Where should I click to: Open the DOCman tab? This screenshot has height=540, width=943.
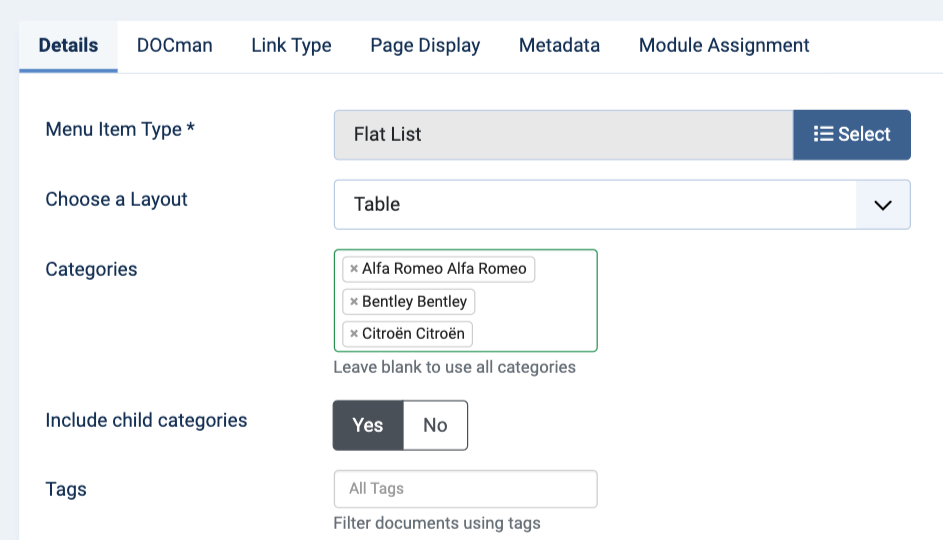pyautogui.click(x=175, y=45)
